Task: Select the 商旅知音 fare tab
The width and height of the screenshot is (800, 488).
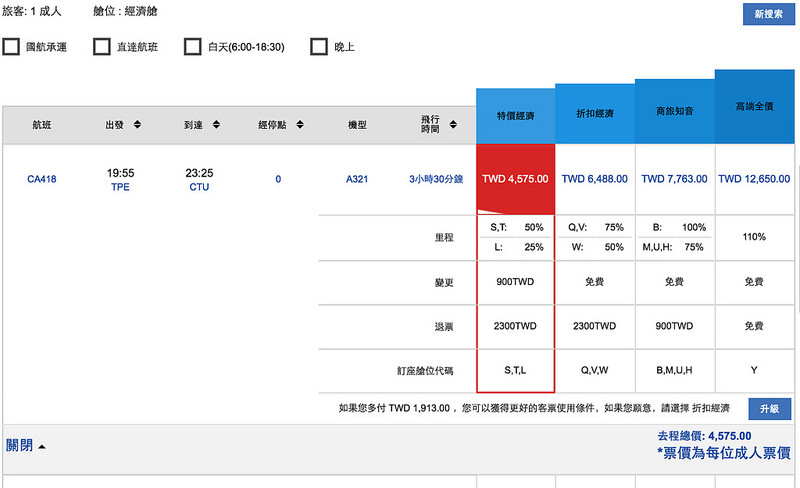Action: click(x=674, y=111)
